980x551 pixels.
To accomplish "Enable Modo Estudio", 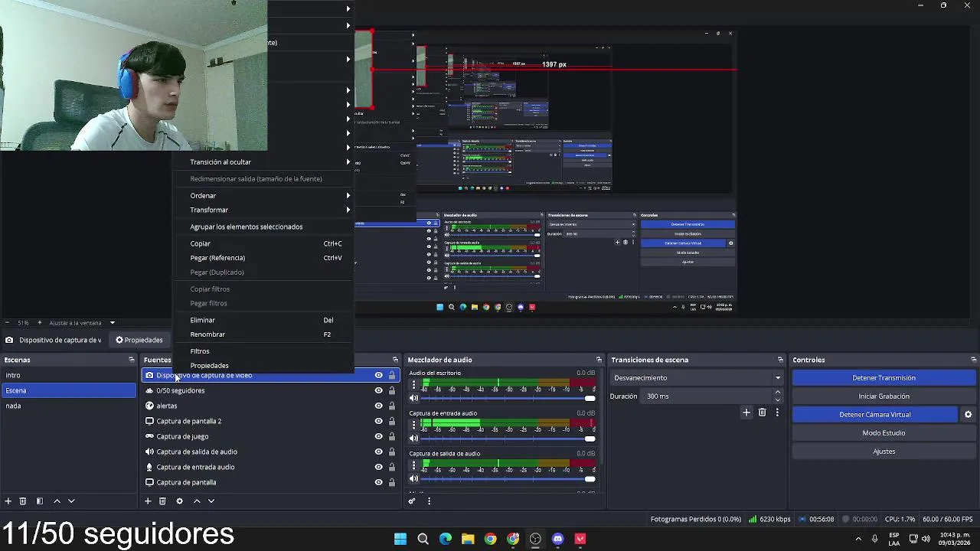I will click(884, 433).
